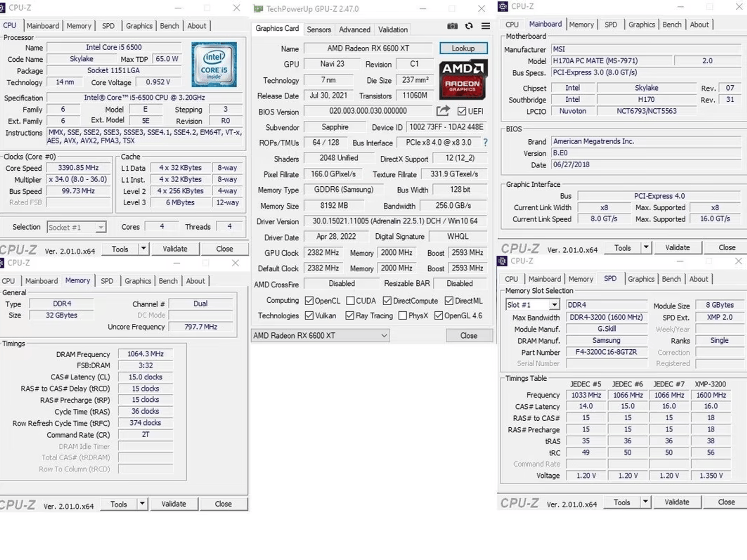Click the DRAM Frequency 1064.3 MHz field
This screenshot has width=747, height=560.
tap(146, 354)
